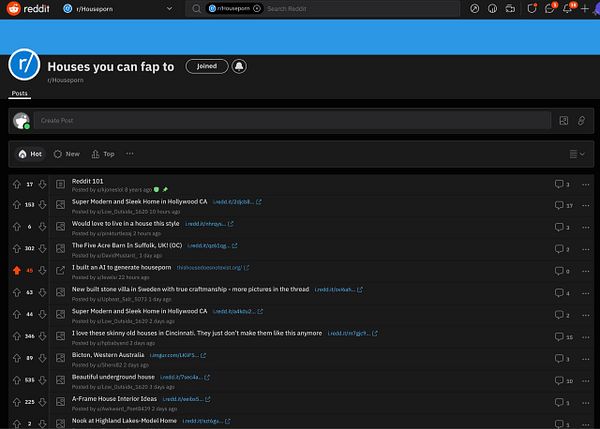Click the user avatar beside Create Post

coord(21,121)
